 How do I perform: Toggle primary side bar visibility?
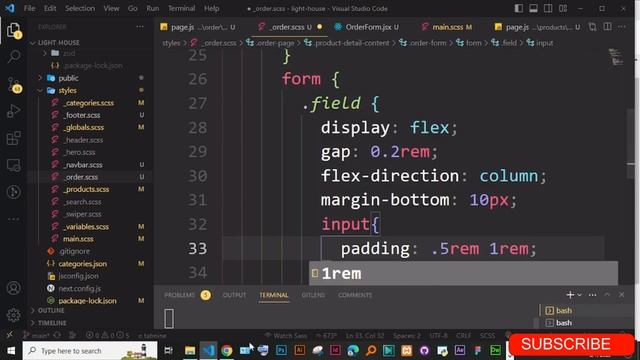click(519, 8)
